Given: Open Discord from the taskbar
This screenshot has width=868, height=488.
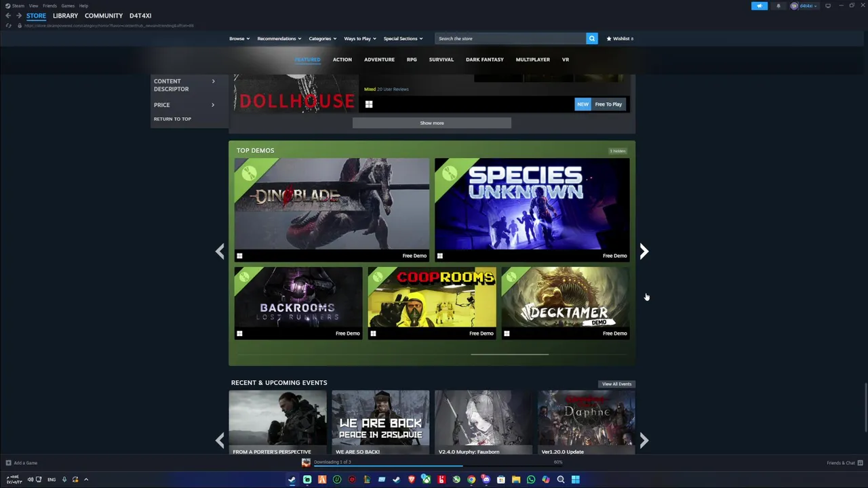Looking at the screenshot, I should tap(486, 480).
